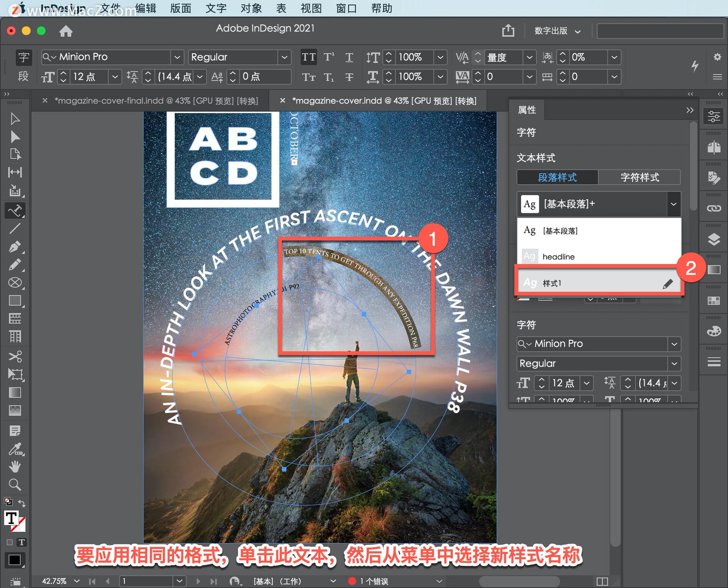Activate the Zoom tool
Viewport: 728px width, 588px height.
[15, 485]
